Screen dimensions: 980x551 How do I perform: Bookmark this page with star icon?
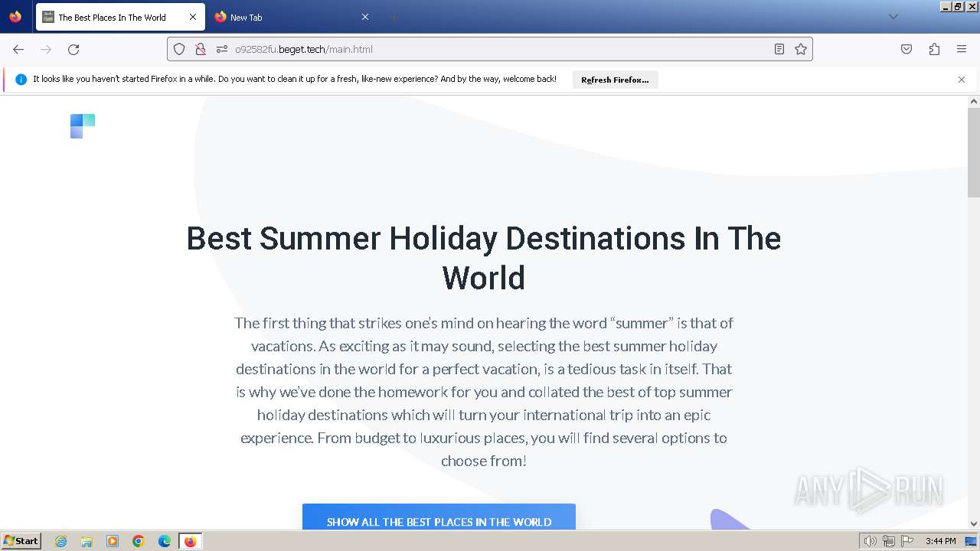pos(801,49)
